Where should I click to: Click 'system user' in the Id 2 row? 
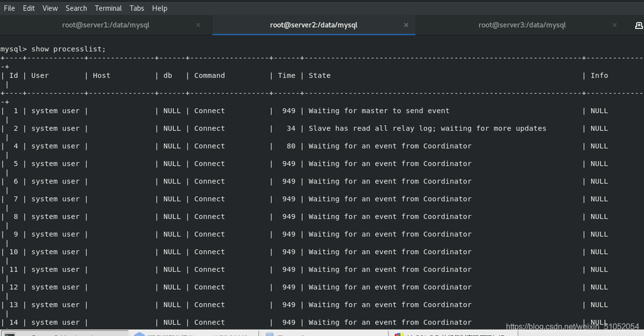pyautogui.click(x=56, y=128)
